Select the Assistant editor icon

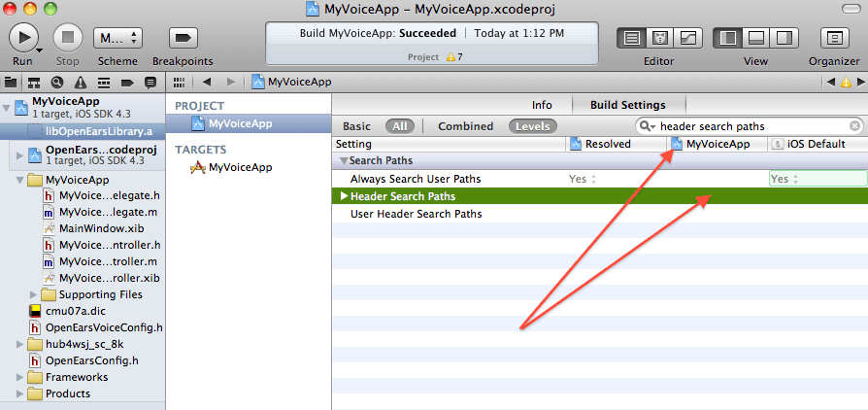[x=660, y=38]
